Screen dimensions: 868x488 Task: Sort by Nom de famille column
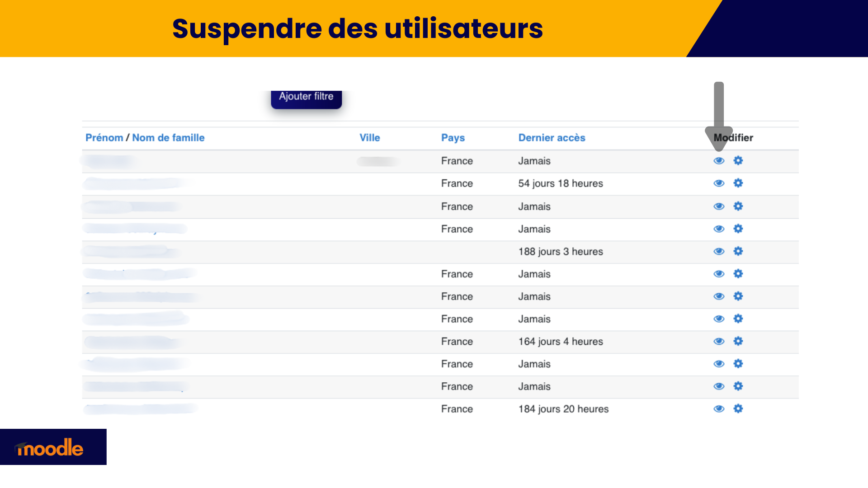tap(168, 138)
